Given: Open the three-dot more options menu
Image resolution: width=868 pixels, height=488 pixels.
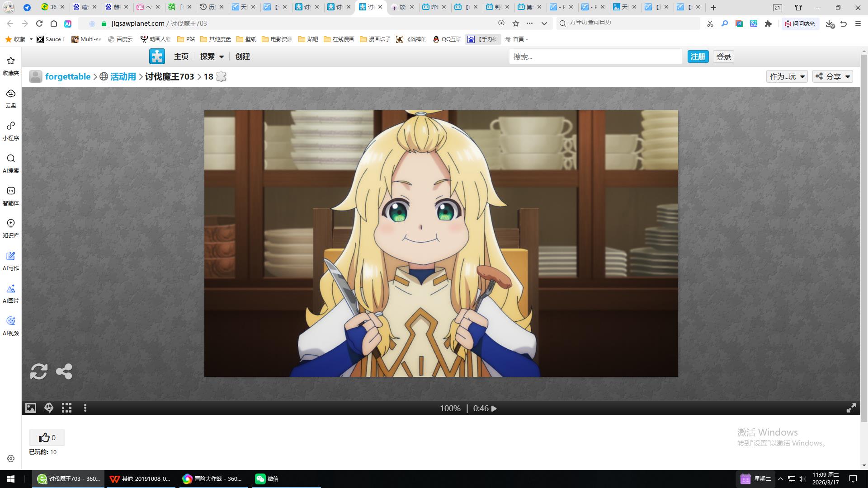Looking at the screenshot, I should [x=85, y=408].
